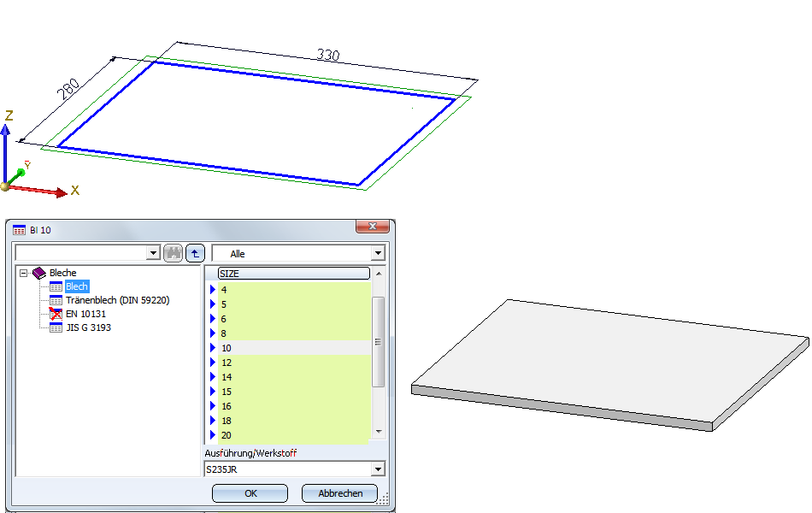Viewport: 812px width, 513px height.
Task: Click the size list scrollbar up arrow
Action: pos(379,273)
